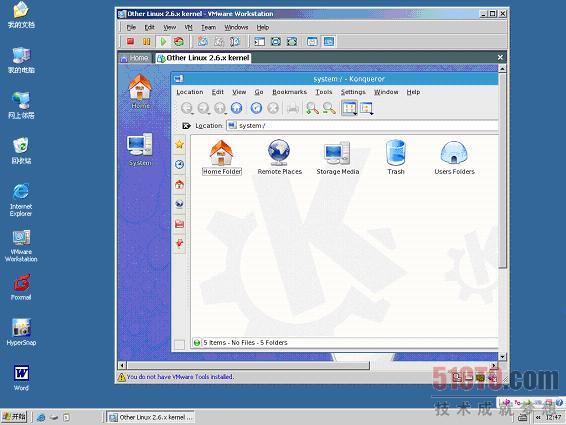Image resolution: width=566 pixels, height=425 pixels.
Task: Suspend the VM with the pause icon
Action: pos(147,42)
